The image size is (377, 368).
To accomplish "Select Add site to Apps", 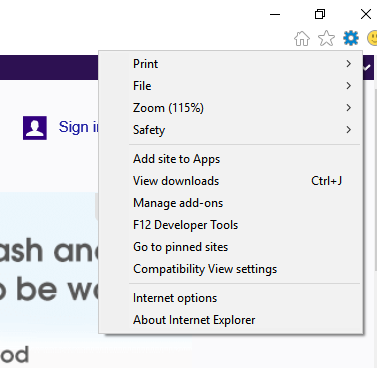I will (231, 159).
